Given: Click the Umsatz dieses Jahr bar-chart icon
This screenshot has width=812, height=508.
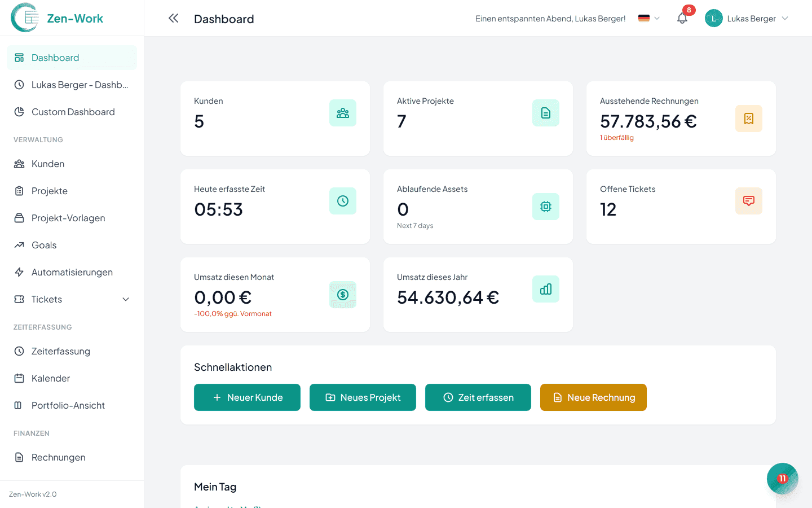Looking at the screenshot, I should [x=546, y=289].
